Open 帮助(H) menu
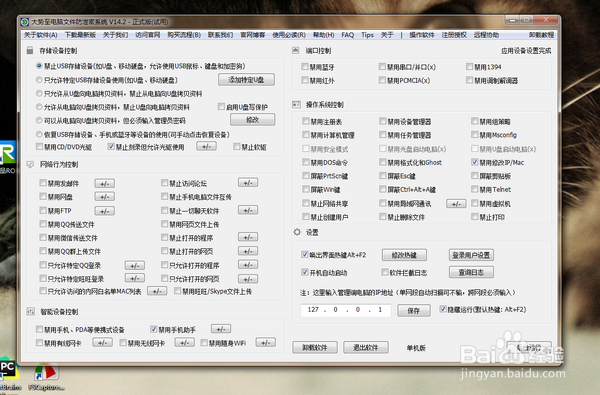The height and width of the screenshot is (395, 600). 323,35
